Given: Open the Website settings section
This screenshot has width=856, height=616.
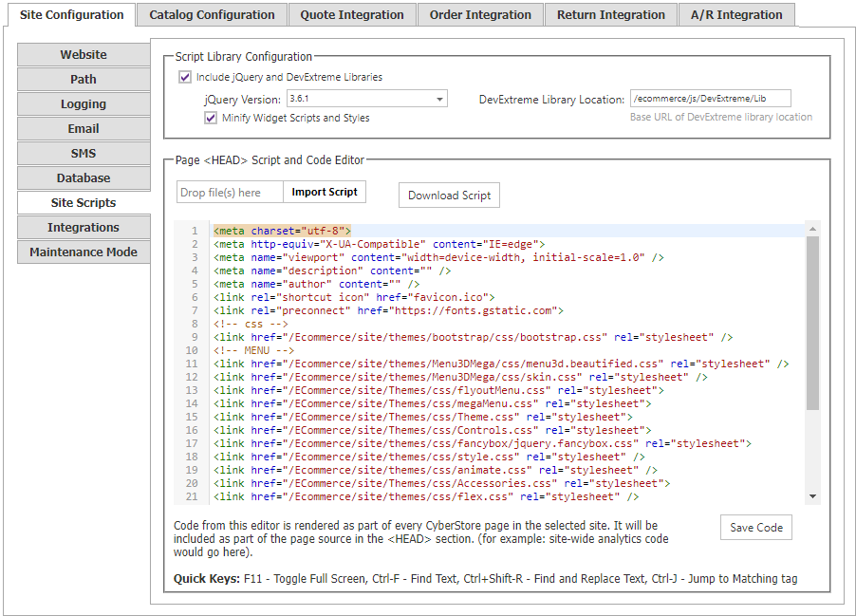Looking at the screenshot, I should (x=84, y=55).
